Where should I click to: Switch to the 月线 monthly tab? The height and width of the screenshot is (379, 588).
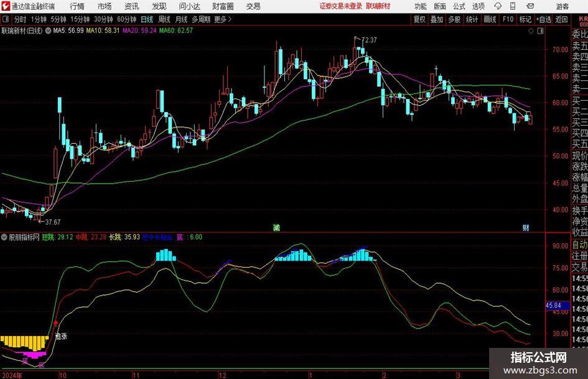pos(181,19)
